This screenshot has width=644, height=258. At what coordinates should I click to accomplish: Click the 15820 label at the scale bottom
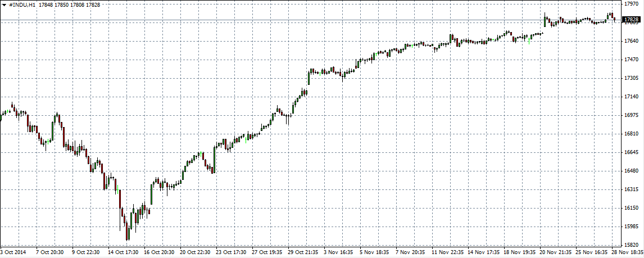[x=631, y=246]
